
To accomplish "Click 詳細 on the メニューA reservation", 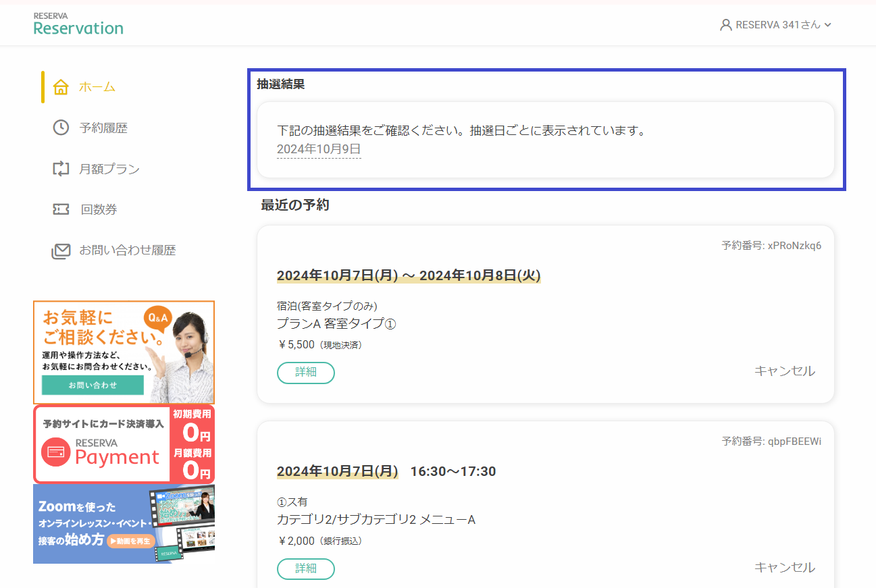I will 306,569.
